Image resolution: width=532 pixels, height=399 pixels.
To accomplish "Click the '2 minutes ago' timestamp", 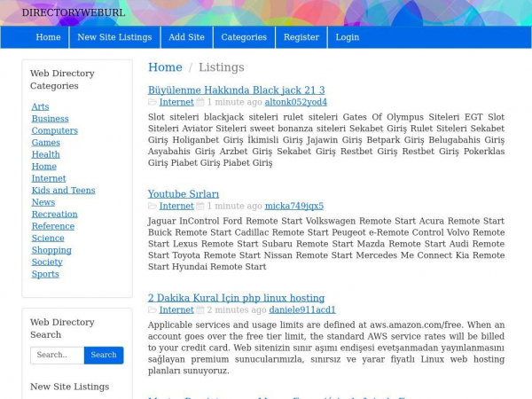I will point(237,309).
